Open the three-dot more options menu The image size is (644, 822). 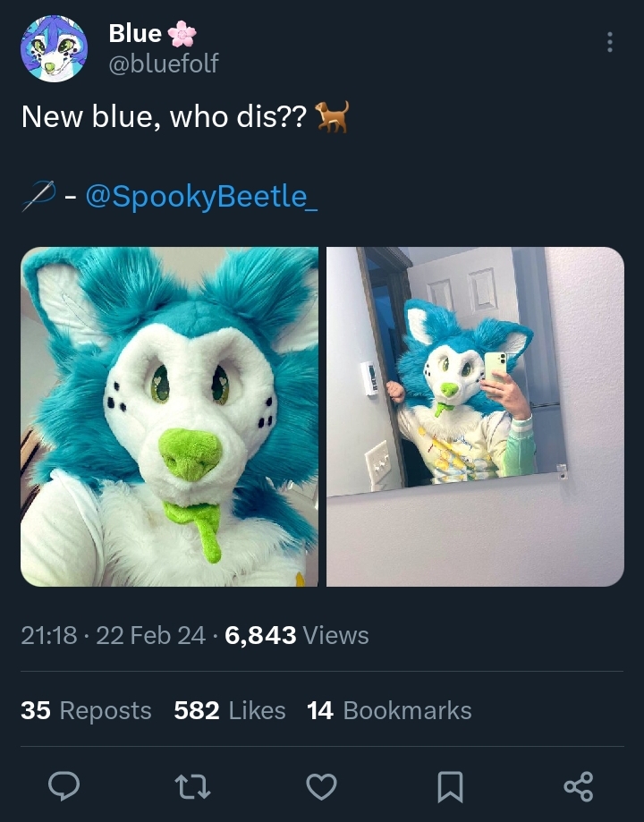click(x=609, y=42)
